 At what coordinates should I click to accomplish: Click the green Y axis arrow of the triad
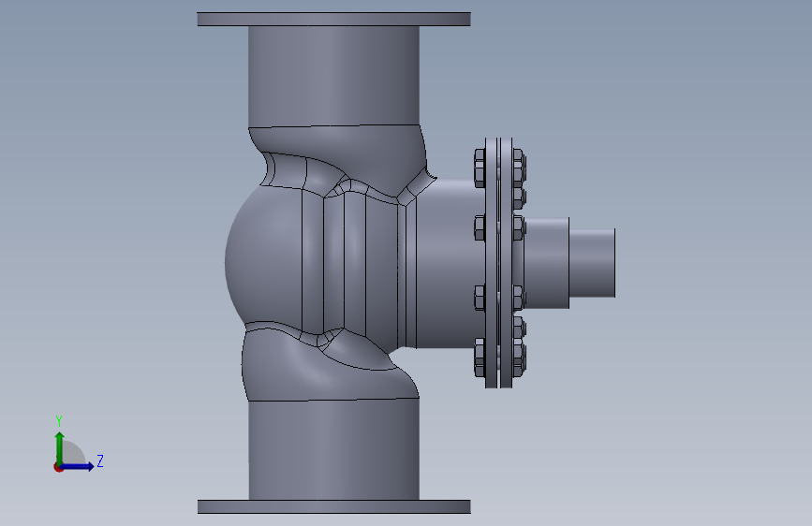click(59, 447)
